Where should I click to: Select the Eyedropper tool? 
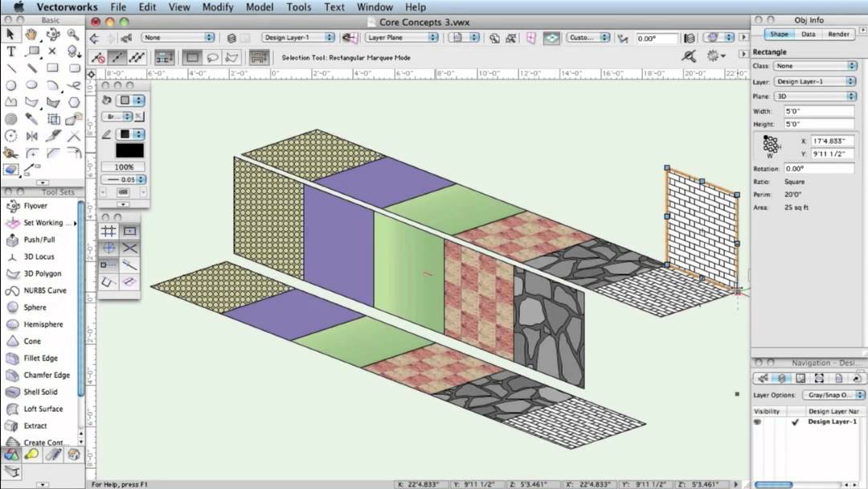31,119
